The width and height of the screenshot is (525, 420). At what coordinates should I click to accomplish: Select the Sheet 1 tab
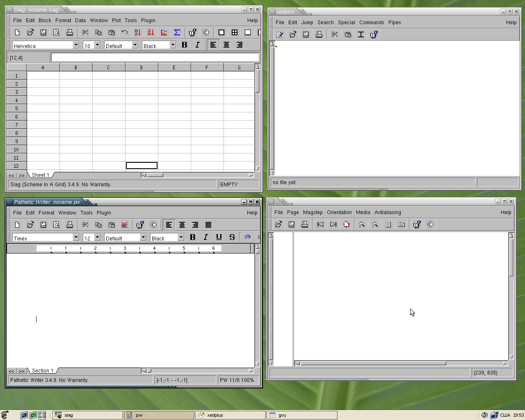click(40, 175)
